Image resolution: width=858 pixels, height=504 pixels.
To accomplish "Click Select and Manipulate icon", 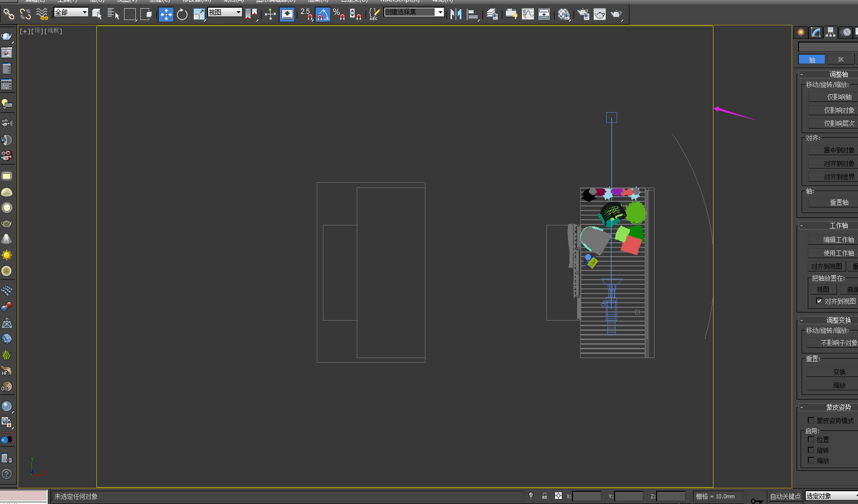I will click(x=270, y=14).
